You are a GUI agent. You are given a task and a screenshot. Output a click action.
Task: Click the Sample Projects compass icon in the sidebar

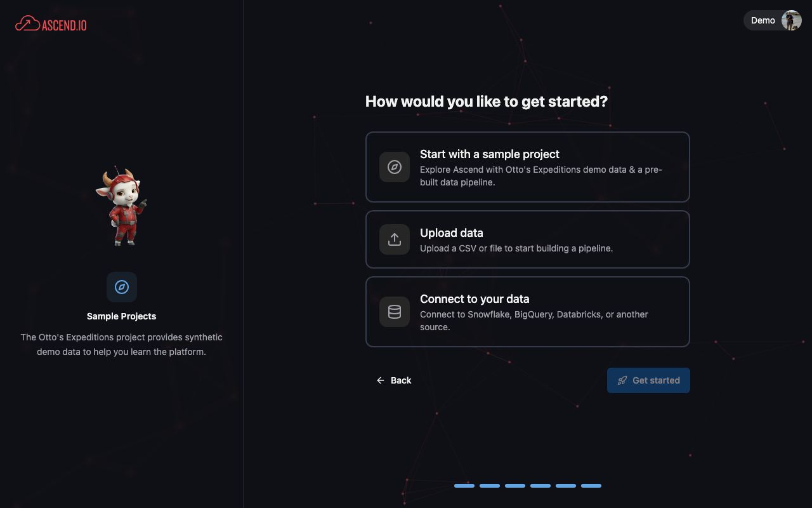pyautogui.click(x=121, y=287)
